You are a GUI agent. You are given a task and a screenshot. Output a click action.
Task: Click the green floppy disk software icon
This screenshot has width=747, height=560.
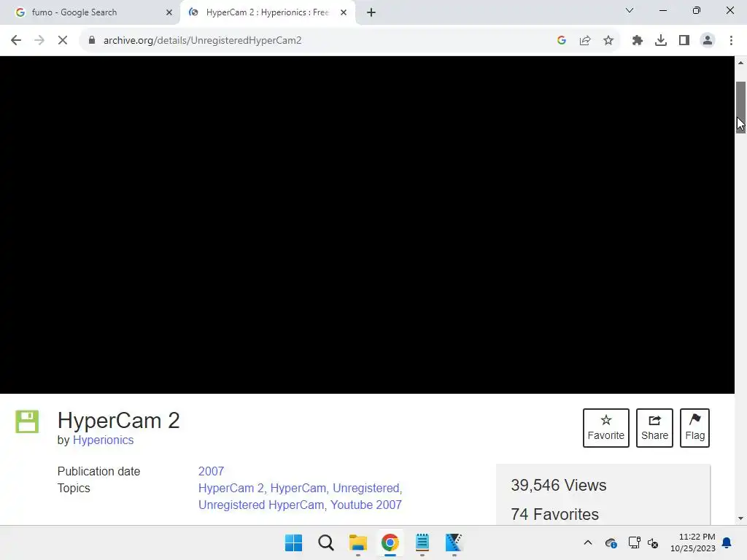(27, 421)
